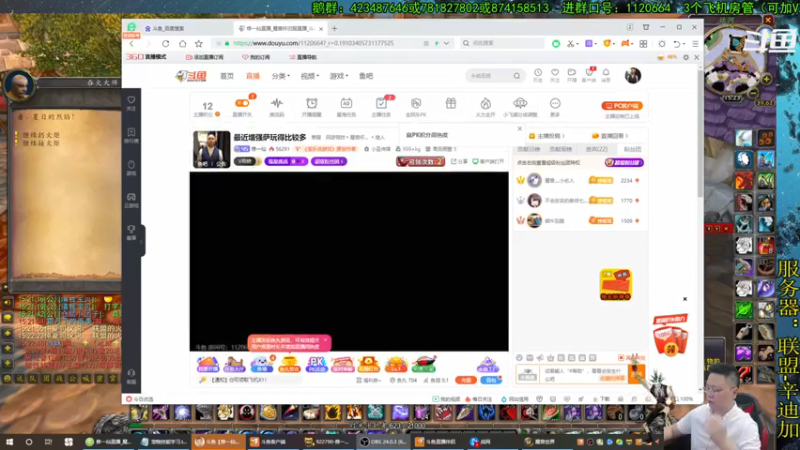Click the Douyu logo
This screenshot has width=800, height=450.
(191, 76)
